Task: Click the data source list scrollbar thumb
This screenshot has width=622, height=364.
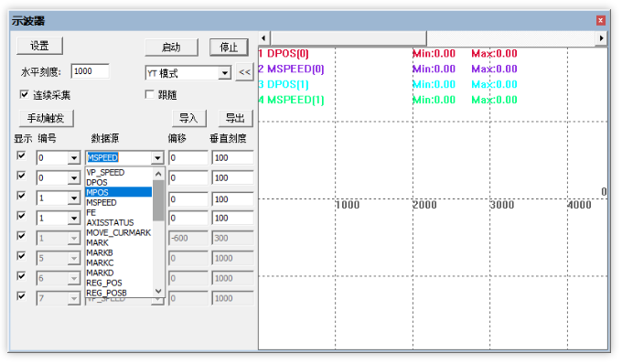Action: coord(158,200)
